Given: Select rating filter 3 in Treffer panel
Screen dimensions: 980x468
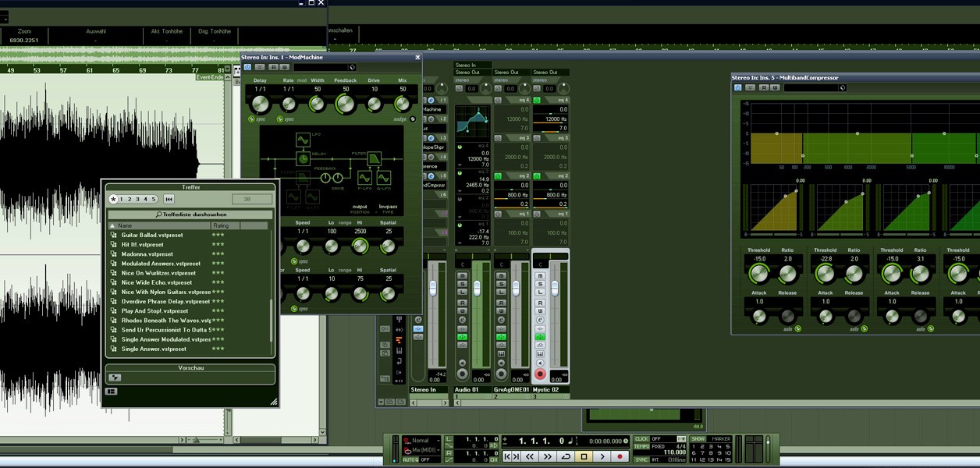Looking at the screenshot, I should point(137,200).
